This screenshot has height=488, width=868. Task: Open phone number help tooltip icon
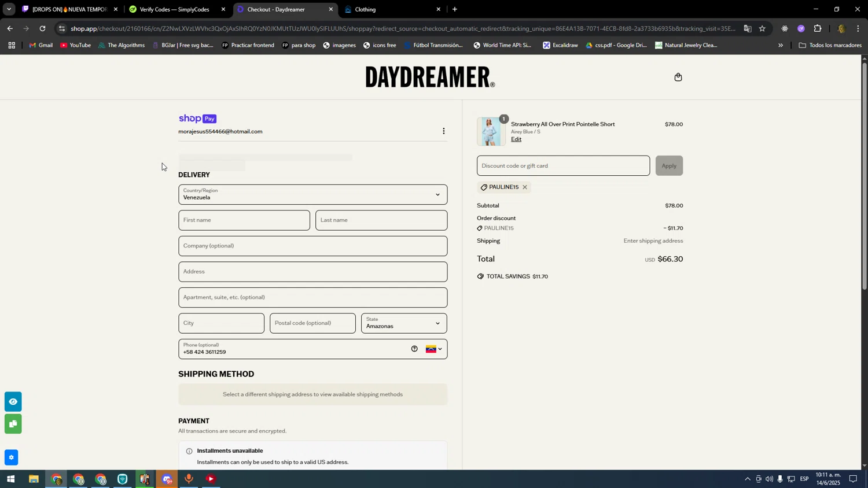[414, 349]
